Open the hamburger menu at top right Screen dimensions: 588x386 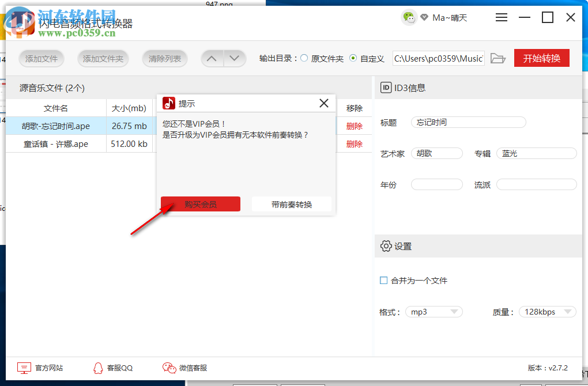pos(501,17)
